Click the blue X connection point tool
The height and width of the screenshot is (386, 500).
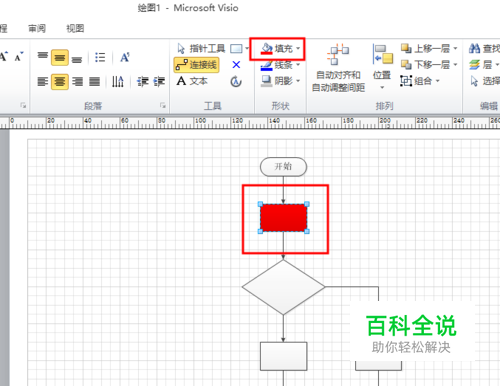[236, 65]
